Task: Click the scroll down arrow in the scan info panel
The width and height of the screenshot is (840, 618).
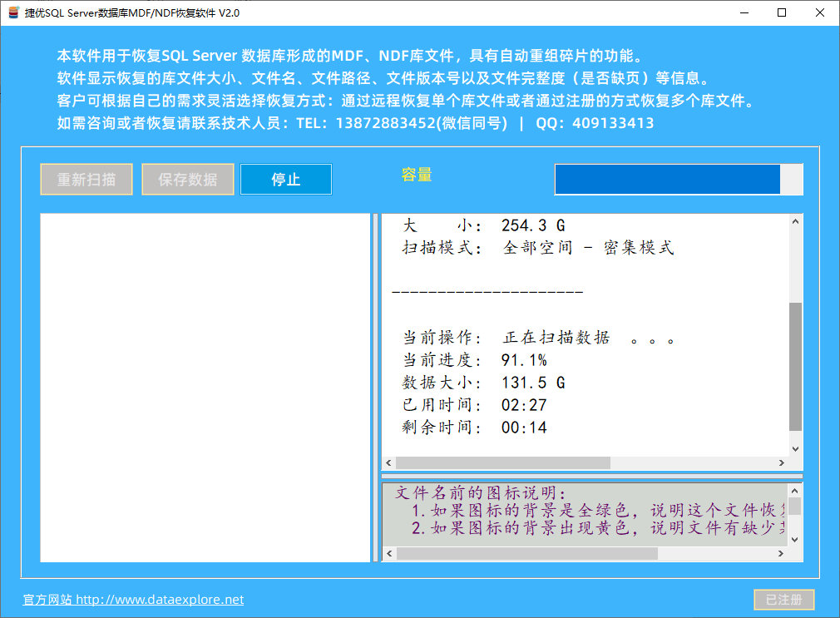Action: tap(796, 449)
